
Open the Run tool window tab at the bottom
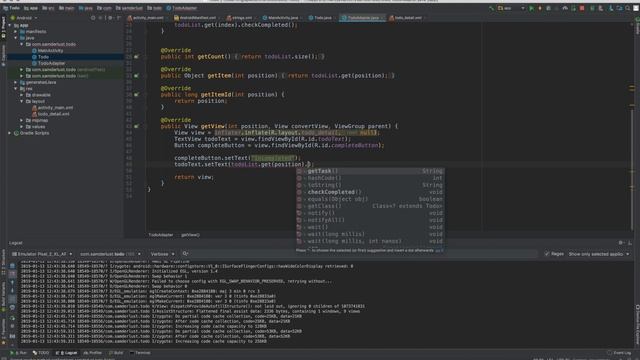pos(19,353)
